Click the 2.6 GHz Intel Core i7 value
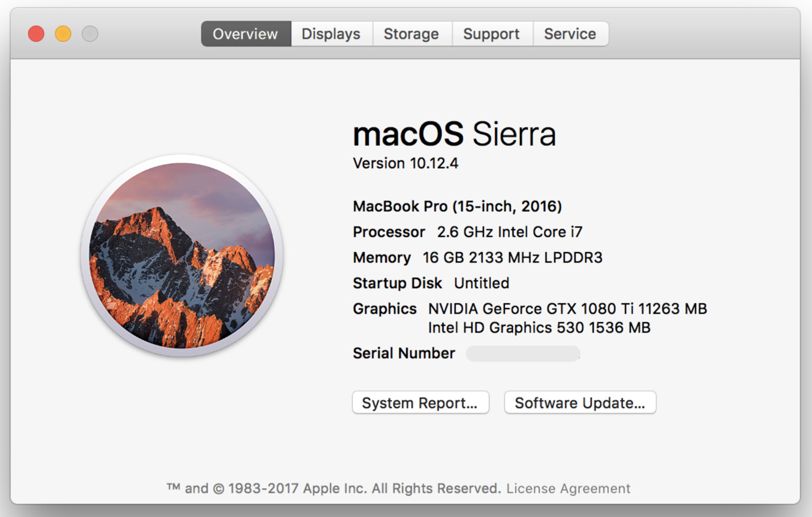 coord(510,232)
